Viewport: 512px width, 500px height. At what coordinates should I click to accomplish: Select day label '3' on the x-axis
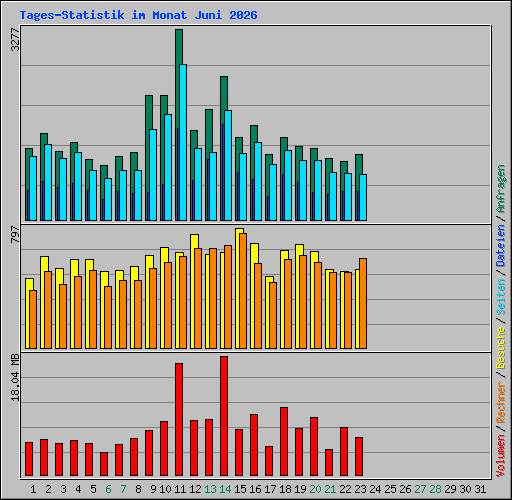pos(63,489)
